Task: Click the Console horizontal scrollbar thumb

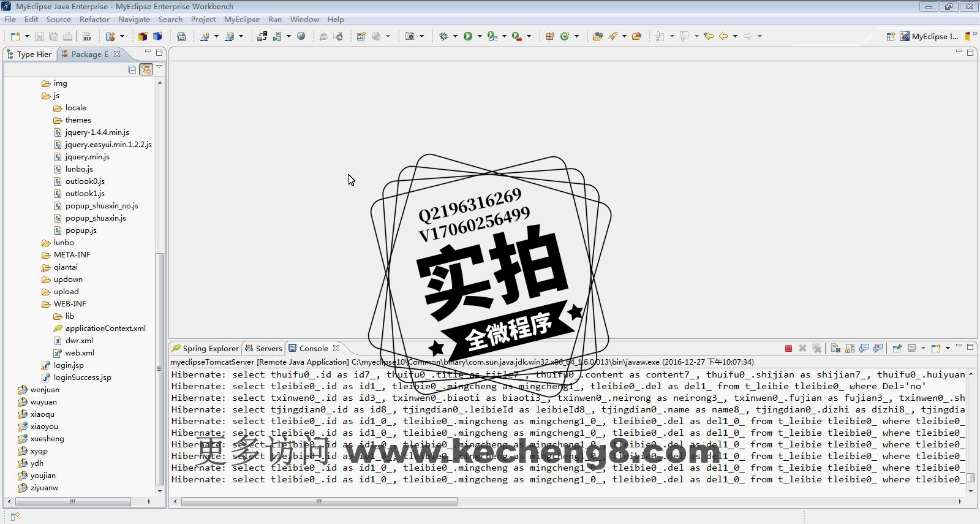Action: click(319, 501)
